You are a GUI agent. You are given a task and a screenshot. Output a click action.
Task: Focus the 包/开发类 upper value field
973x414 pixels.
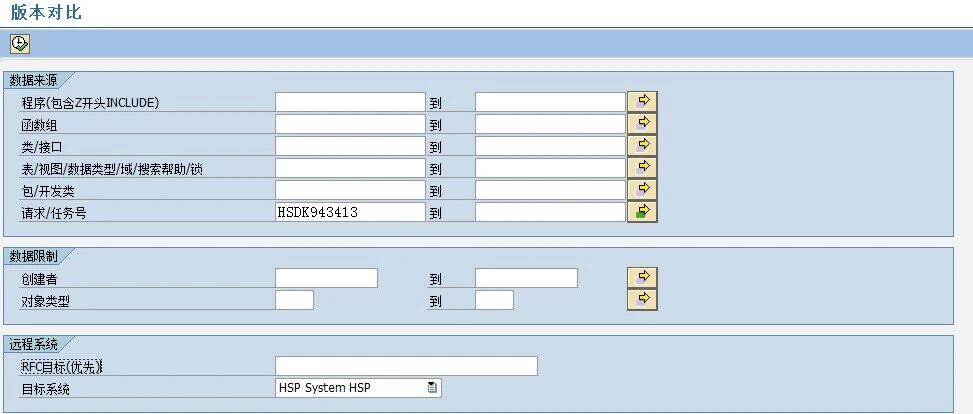tap(550, 190)
